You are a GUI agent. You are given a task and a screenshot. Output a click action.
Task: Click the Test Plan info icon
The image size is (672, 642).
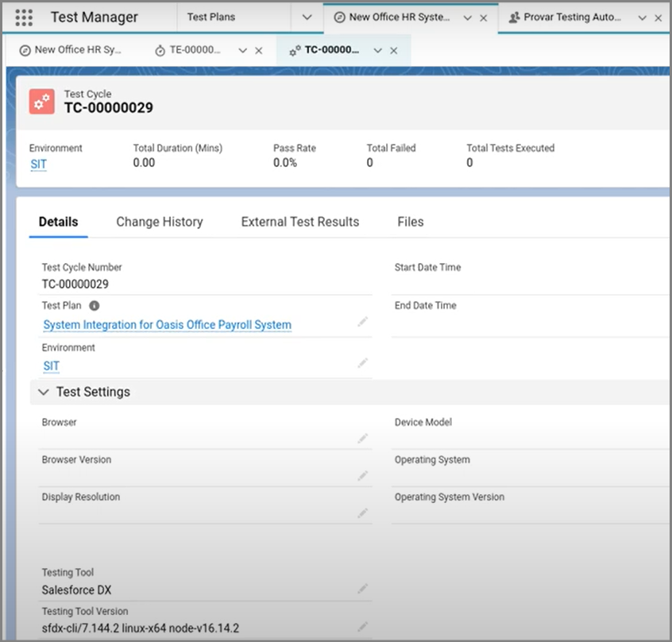pos(95,306)
